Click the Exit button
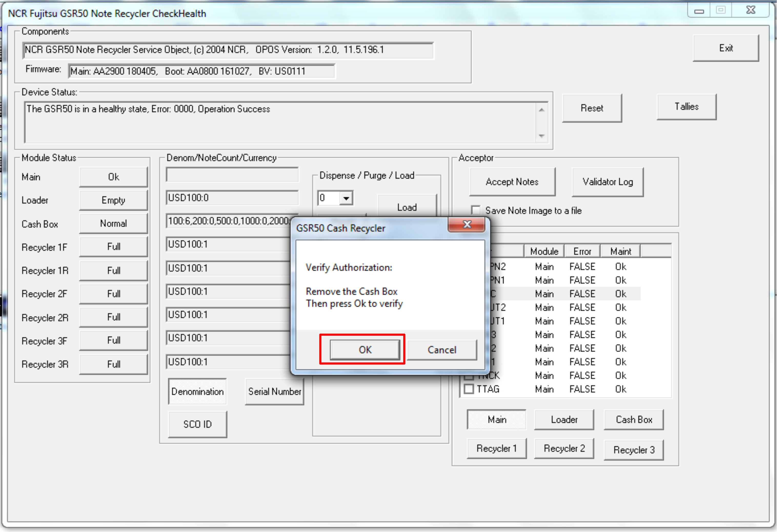Viewport: 777px width, 532px height. point(726,48)
